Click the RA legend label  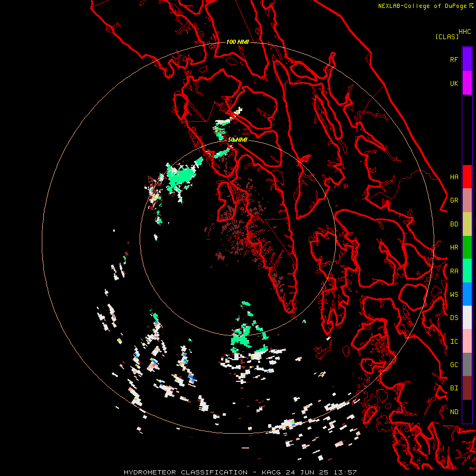tap(454, 271)
